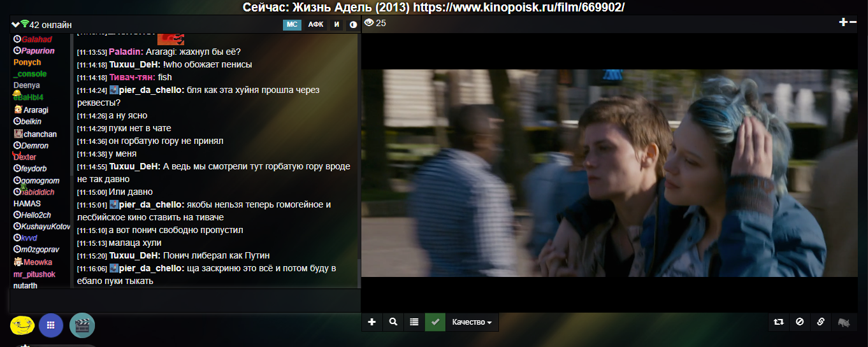Show the playlist with the list icon
The height and width of the screenshot is (347, 868).
tap(414, 322)
